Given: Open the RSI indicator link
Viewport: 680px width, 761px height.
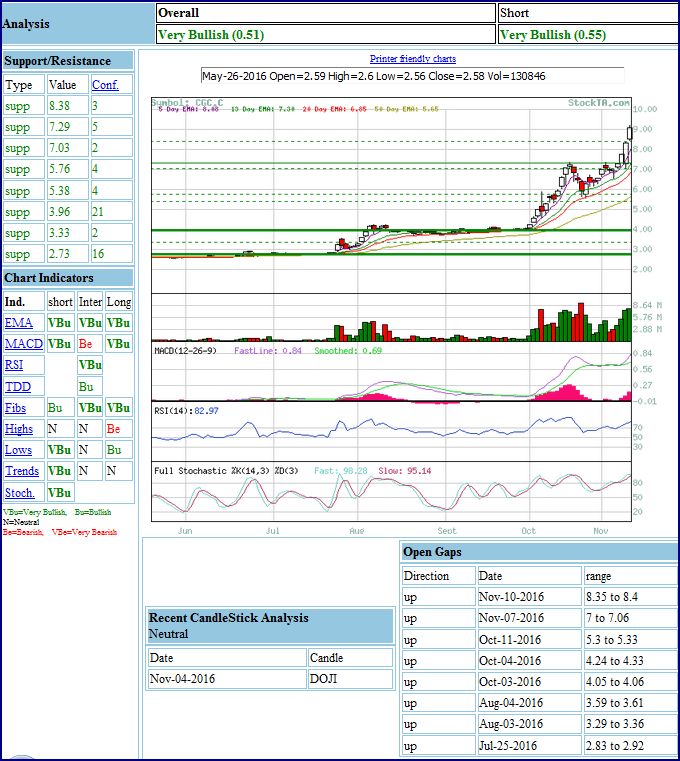Looking at the screenshot, I should pyautogui.click(x=14, y=365).
